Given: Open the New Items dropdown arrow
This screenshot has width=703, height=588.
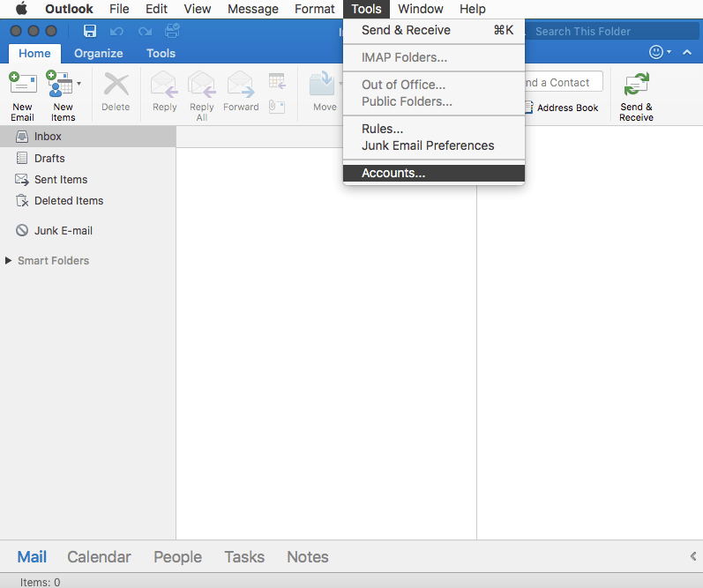Looking at the screenshot, I should click(x=79, y=84).
